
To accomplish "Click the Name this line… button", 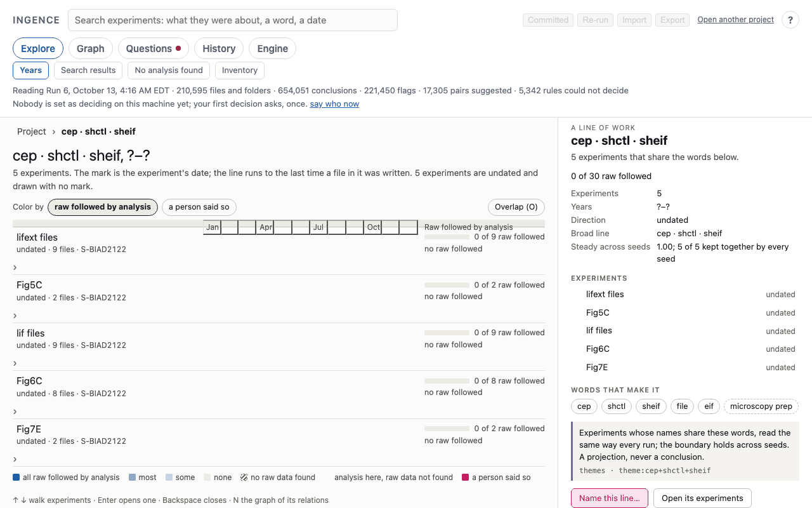I will (x=610, y=498).
